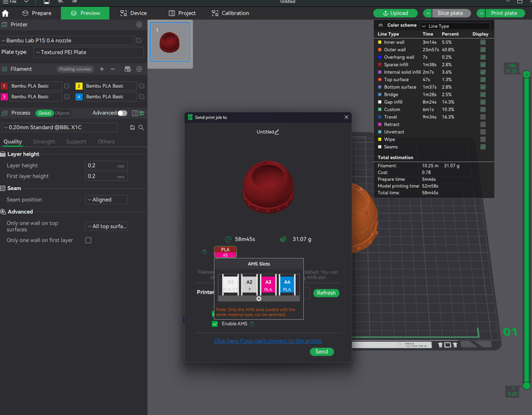Image resolution: width=532 pixels, height=415 pixels.
Task: Click the AMS sync filament icon
Action: (128, 69)
